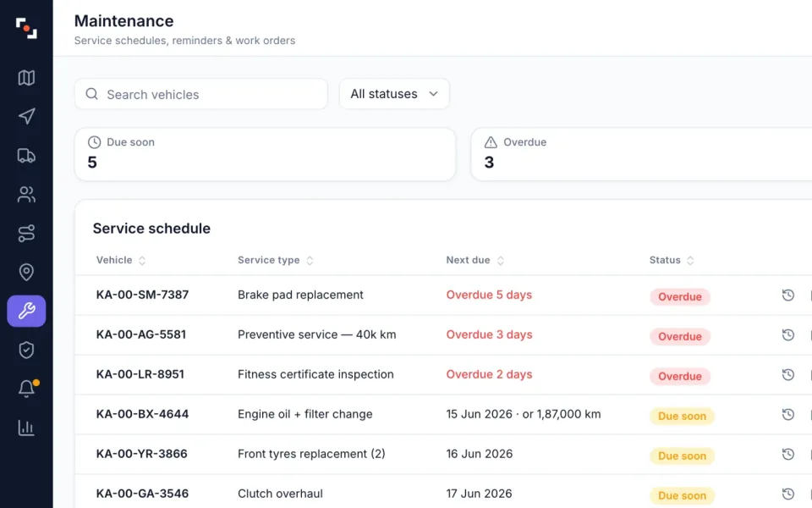Click 16 Jun 2026 due date
Image resolution: width=812 pixels, height=508 pixels.
pos(479,454)
